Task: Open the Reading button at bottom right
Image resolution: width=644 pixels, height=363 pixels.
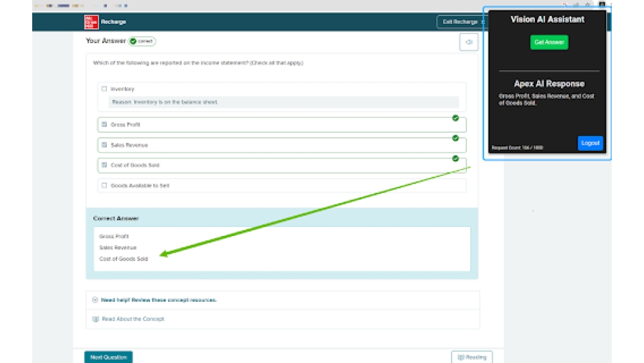Action: (472, 357)
